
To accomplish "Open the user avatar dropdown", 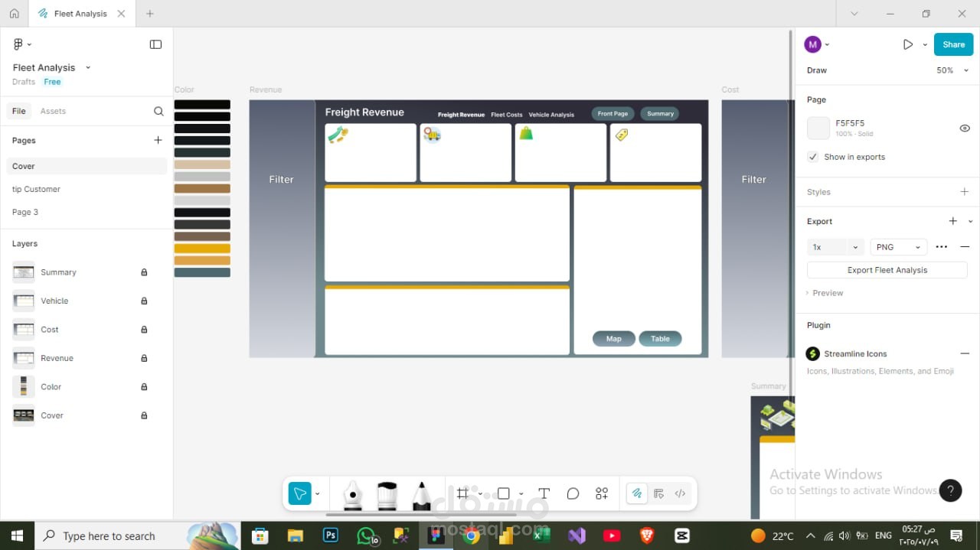I will click(817, 44).
